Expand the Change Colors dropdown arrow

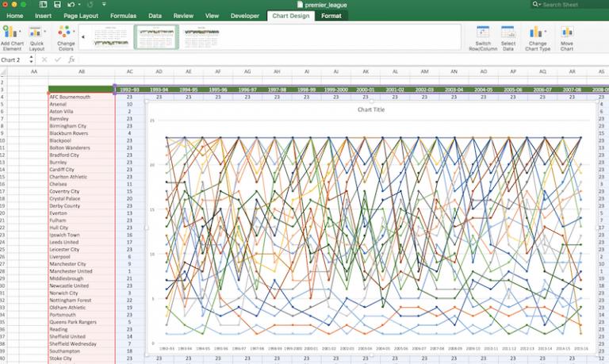point(75,31)
